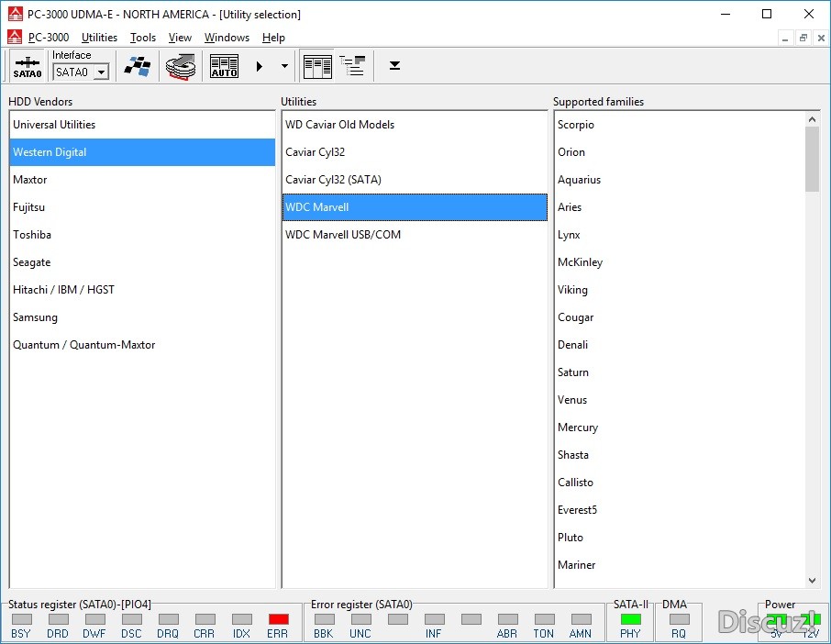Image resolution: width=831 pixels, height=644 pixels.
Task: Click the run arrow icon in toolbar
Action: pyautogui.click(x=260, y=66)
